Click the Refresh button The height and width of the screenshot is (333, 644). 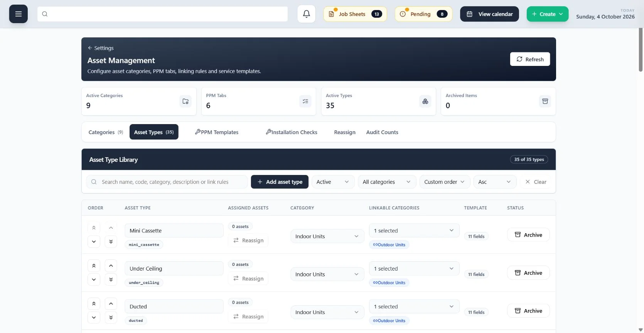[x=530, y=59]
